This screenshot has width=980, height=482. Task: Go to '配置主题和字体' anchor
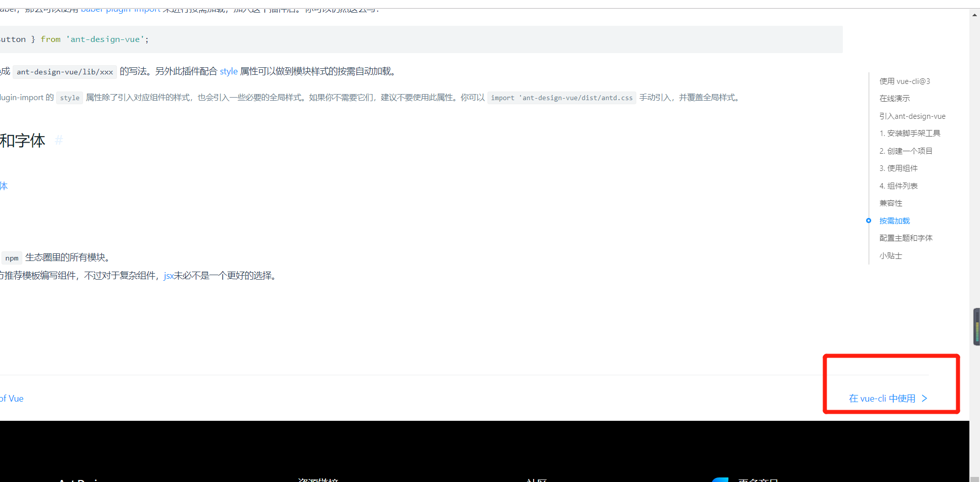click(906, 238)
